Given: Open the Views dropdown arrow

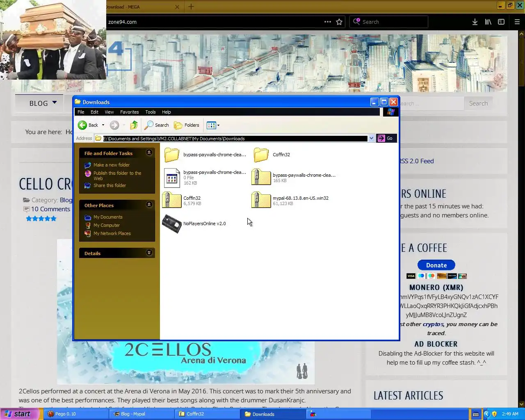Looking at the screenshot, I should (x=218, y=125).
